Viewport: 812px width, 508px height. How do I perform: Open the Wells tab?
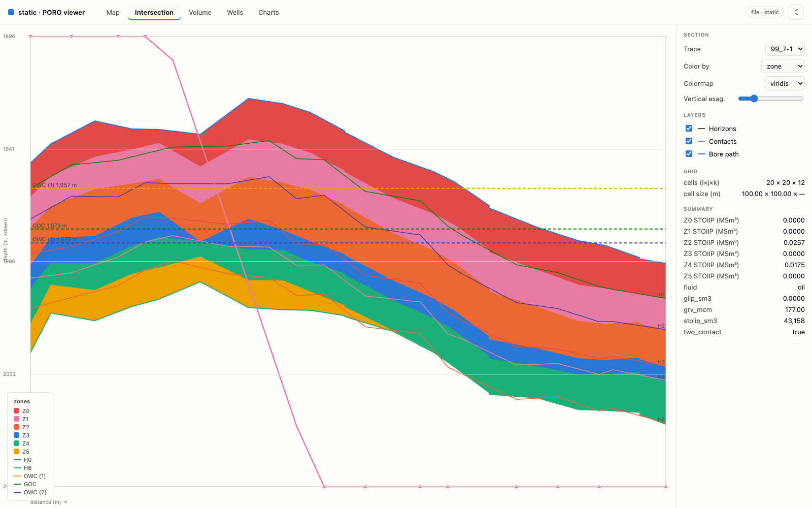(235, 12)
